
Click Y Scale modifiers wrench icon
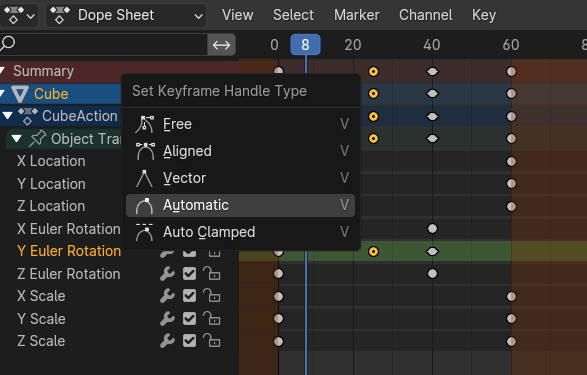click(167, 319)
